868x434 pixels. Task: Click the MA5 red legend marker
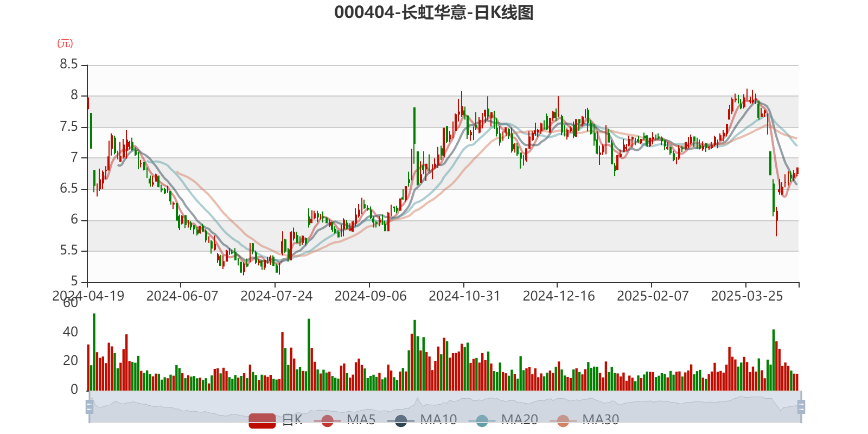327,420
